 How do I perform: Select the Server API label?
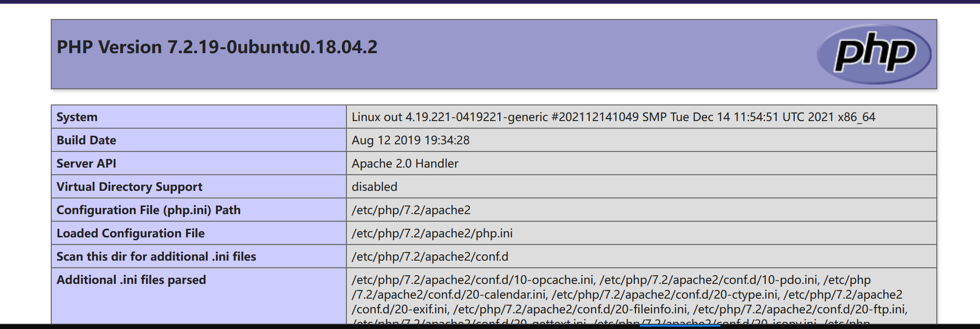(86, 163)
